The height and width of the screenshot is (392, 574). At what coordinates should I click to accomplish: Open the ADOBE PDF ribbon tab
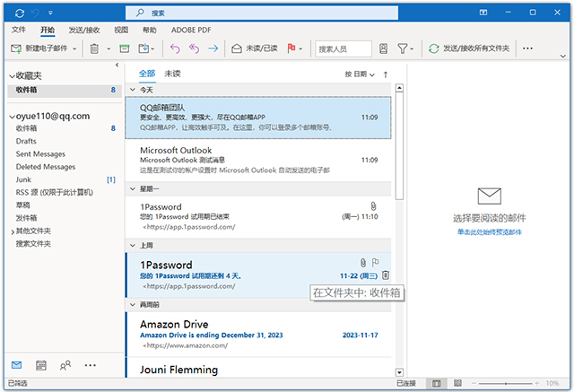[191, 30]
